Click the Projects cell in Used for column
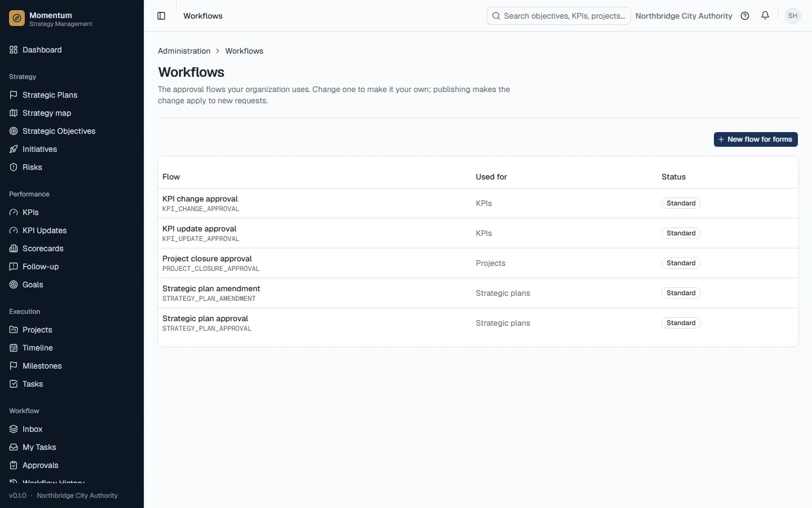The width and height of the screenshot is (812, 508). [x=491, y=263]
